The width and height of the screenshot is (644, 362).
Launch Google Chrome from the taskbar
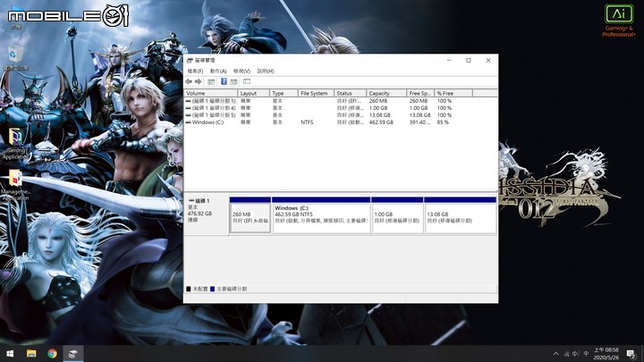pyautogui.click(x=52, y=353)
